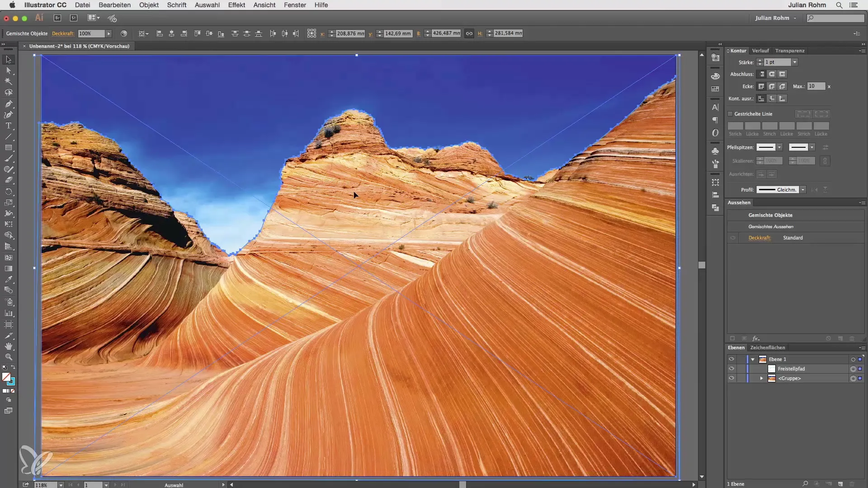The width and height of the screenshot is (868, 488).
Task: Select the Rectangle tool
Action: (x=8, y=148)
